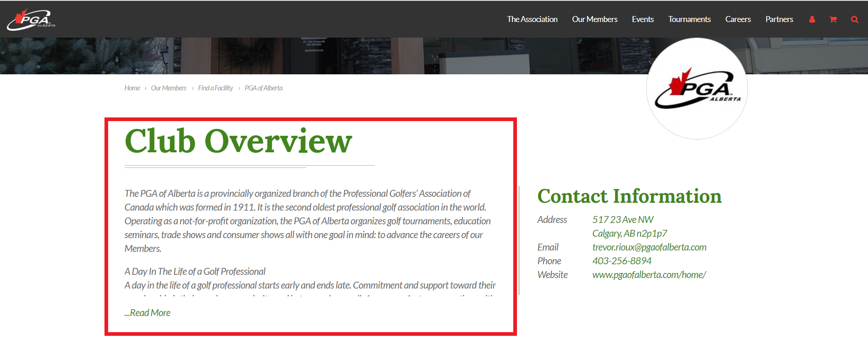Expand the Tournaments navigation item
The height and width of the screenshot is (356, 868).
click(x=689, y=19)
